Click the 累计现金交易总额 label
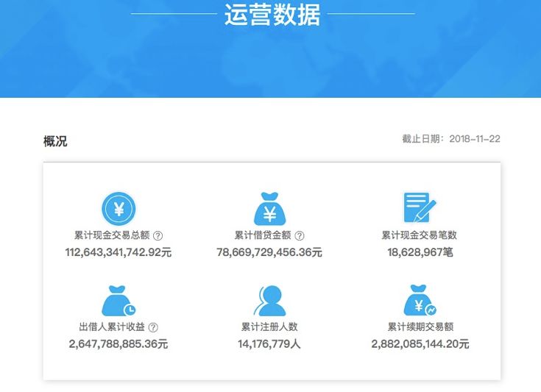 (x=112, y=235)
